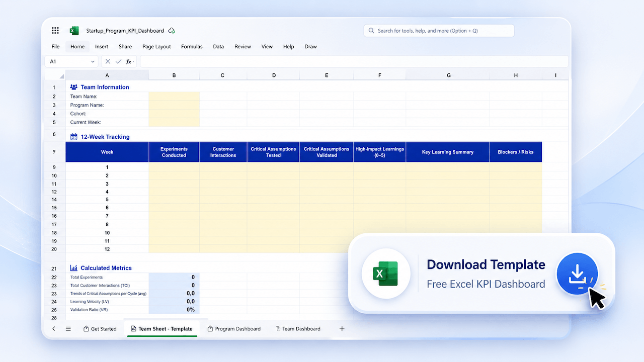
Task: Click the search tools and help box
Action: click(x=439, y=31)
